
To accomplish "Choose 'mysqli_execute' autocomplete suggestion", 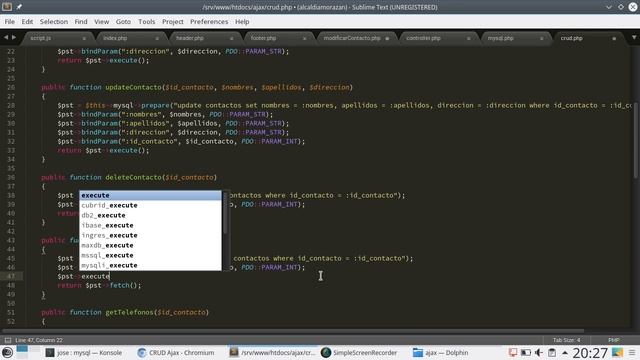I will click(150, 265).
